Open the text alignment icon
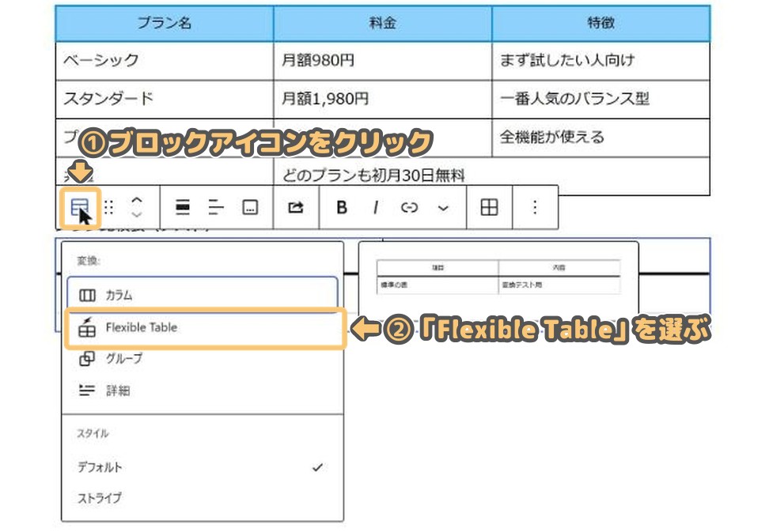The height and width of the screenshot is (532, 769). pos(216,207)
